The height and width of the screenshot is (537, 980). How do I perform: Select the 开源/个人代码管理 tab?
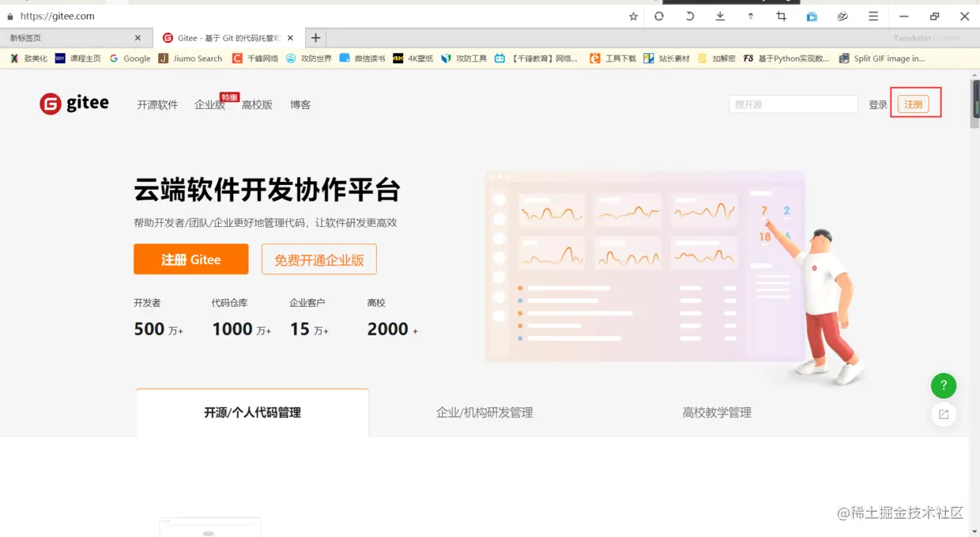point(252,412)
